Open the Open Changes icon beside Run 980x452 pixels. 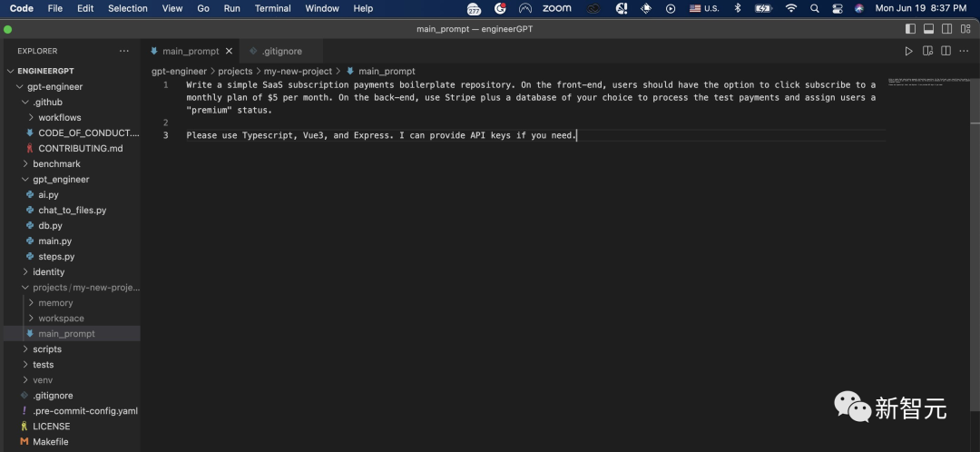pos(927,52)
